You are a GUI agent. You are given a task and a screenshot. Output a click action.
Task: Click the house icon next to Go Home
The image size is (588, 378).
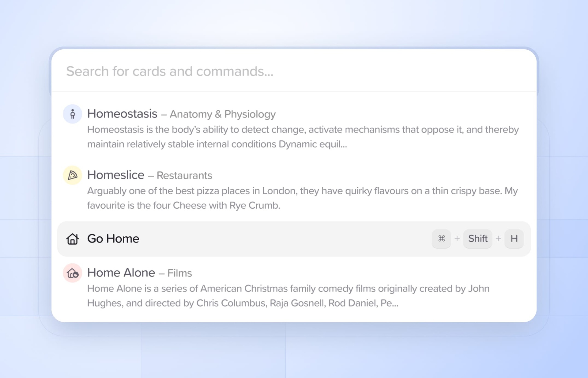point(73,239)
